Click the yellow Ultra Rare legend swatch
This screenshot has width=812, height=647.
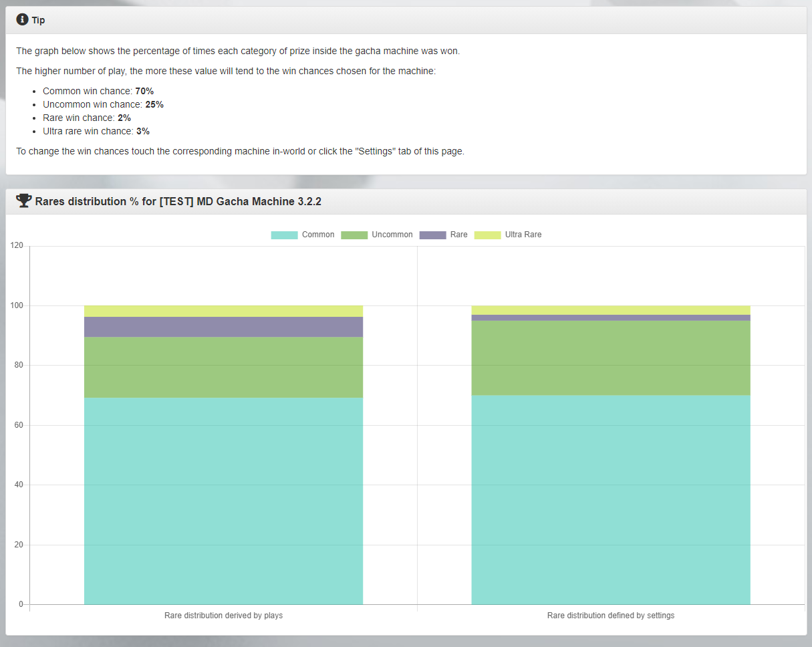(487, 235)
